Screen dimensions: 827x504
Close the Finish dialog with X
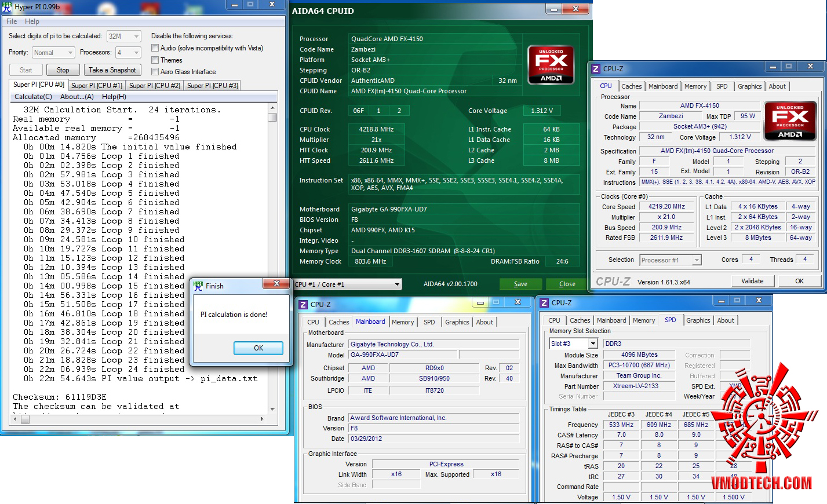pyautogui.click(x=276, y=283)
